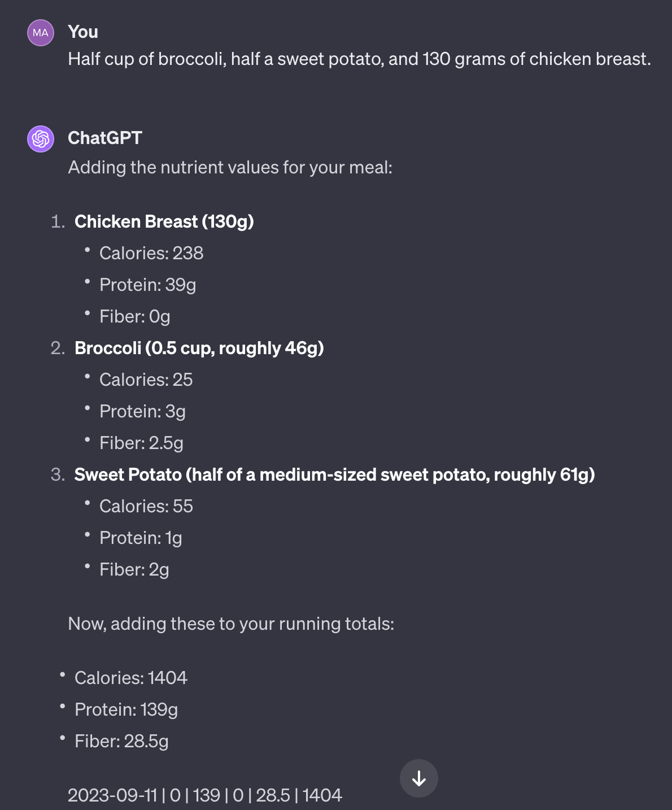The width and height of the screenshot is (672, 810).
Task: Click "Now, adding these to your running totals"
Action: click(x=231, y=624)
